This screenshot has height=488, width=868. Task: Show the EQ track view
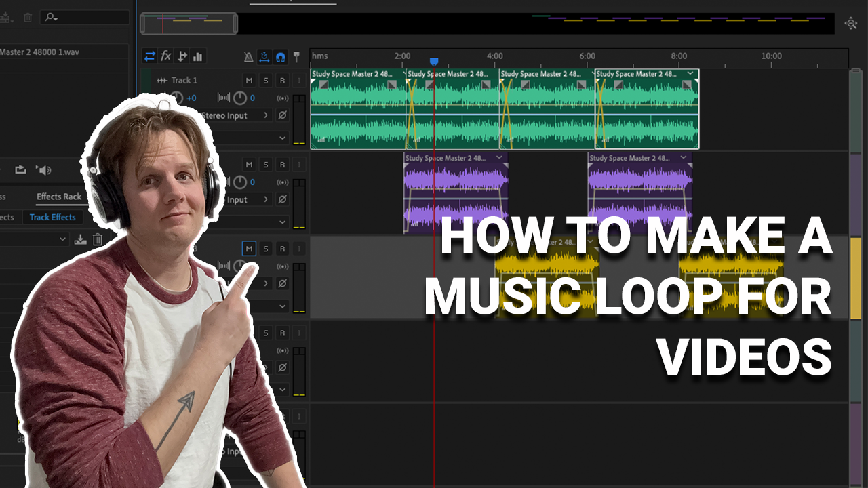[198, 56]
